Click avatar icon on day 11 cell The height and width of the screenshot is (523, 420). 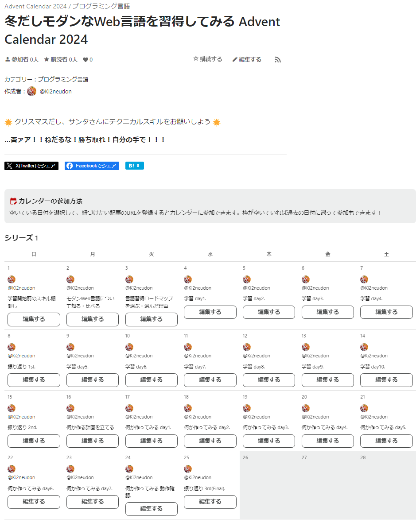click(188, 347)
